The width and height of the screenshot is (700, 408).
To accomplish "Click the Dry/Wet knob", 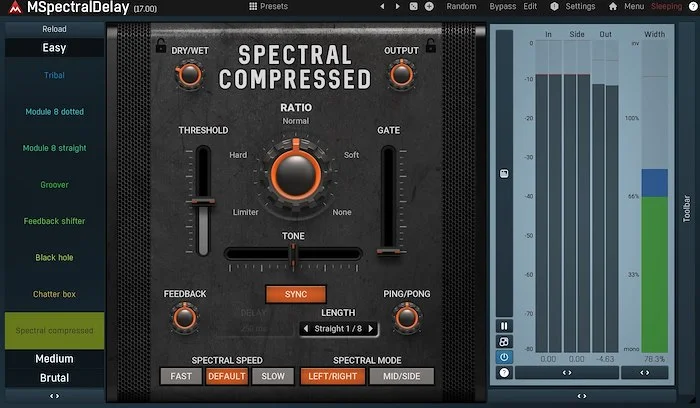I will pyautogui.click(x=190, y=75).
